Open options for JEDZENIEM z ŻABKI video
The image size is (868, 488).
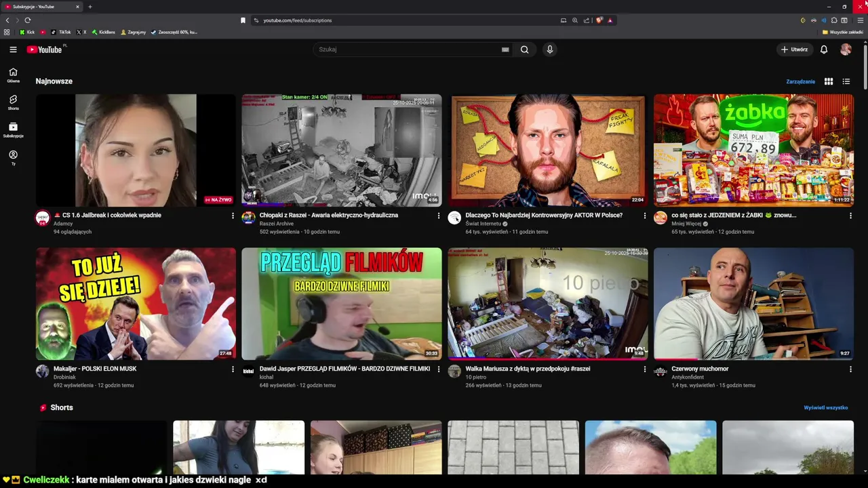tap(851, 216)
